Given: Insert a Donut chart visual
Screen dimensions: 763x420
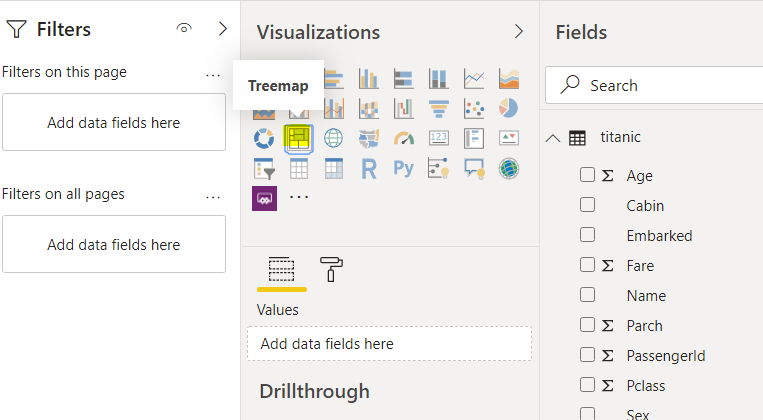Looking at the screenshot, I should [264, 138].
